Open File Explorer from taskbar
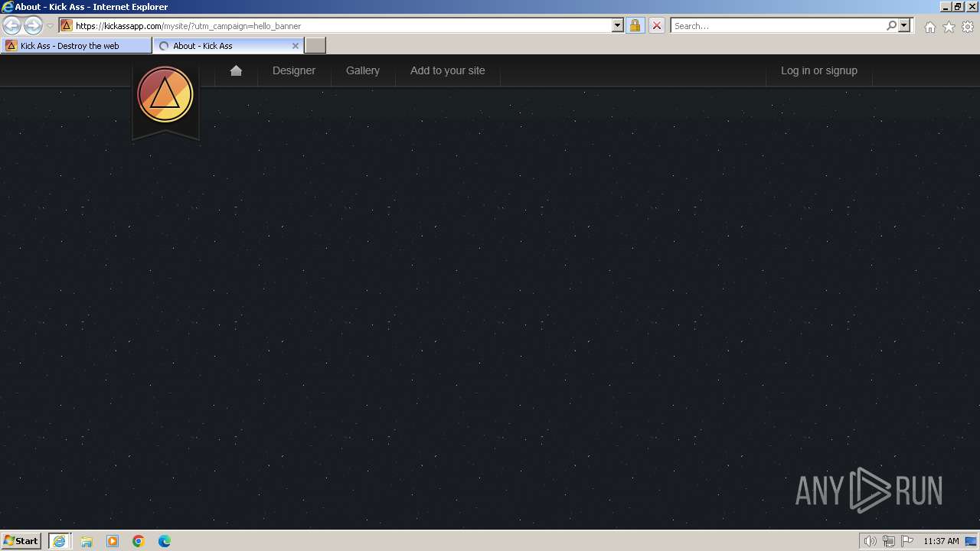 click(x=87, y=541)
